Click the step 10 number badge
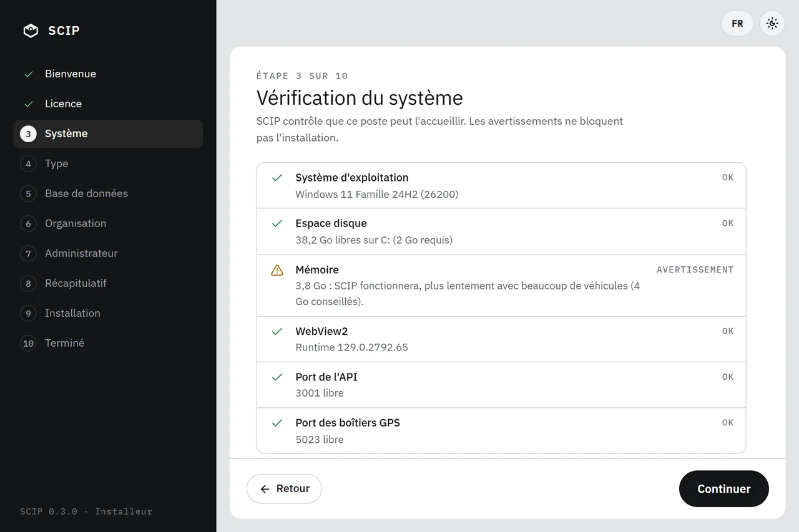The image size is (799, 532). tap(28, 343)
